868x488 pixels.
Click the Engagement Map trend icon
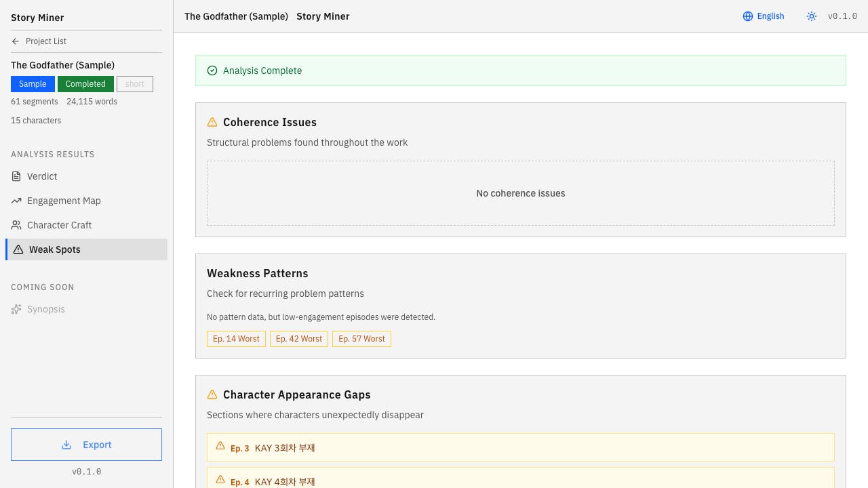[16, 201]
